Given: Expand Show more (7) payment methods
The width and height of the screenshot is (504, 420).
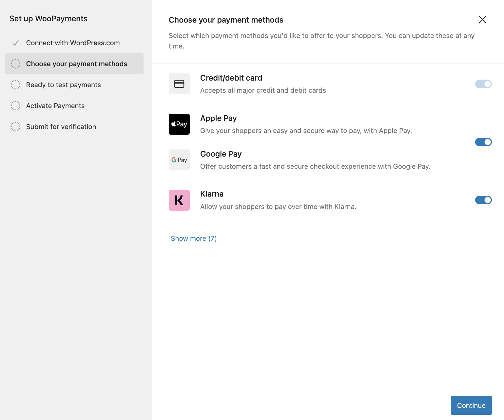Looking at the screenshot, I should point(194,239).
